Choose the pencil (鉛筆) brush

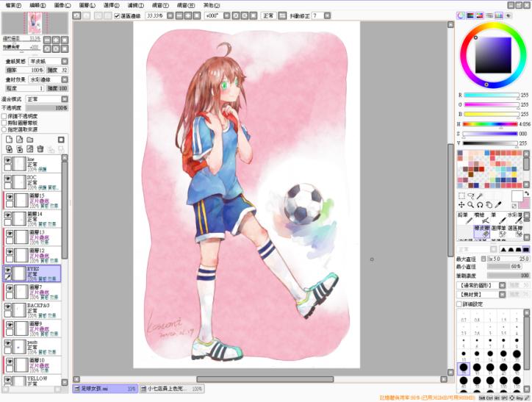tap(465, 218)
